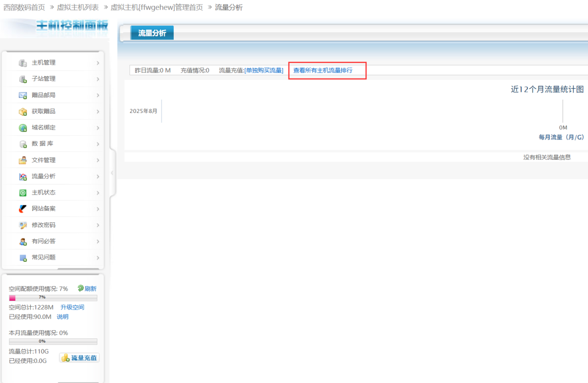This screenshot has width=588, height=383.
Task: Click the 单独购买流量 link
Action: tap(264, 71)
